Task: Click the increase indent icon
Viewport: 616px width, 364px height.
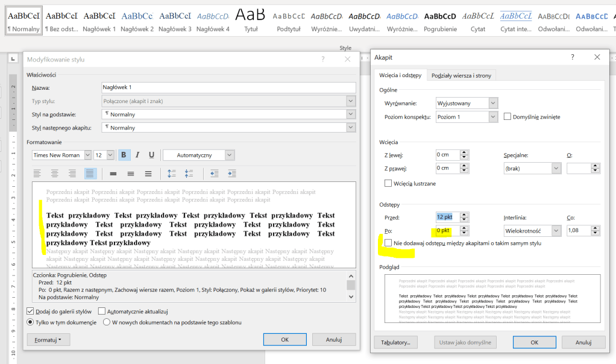Action: (232, 174)
